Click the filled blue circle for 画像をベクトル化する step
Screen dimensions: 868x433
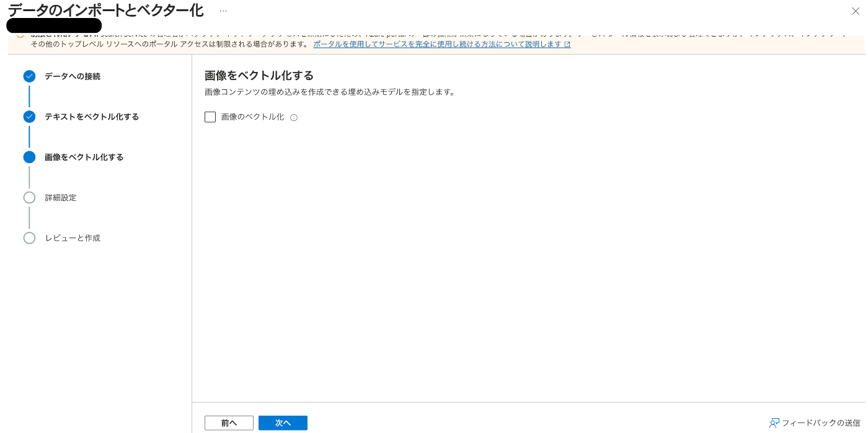pyautogui.click(x=29, y=157)
